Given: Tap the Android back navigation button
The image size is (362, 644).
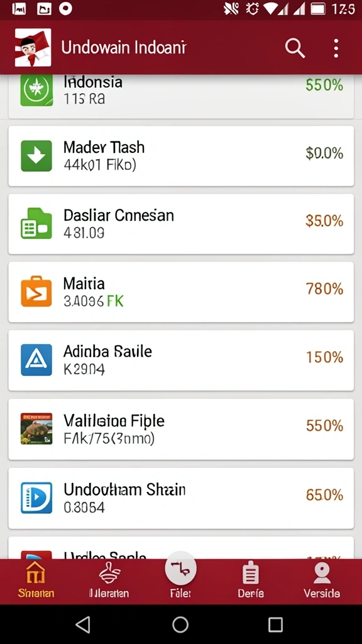Looking at the screenshot, I should click(x=84, y=625).
